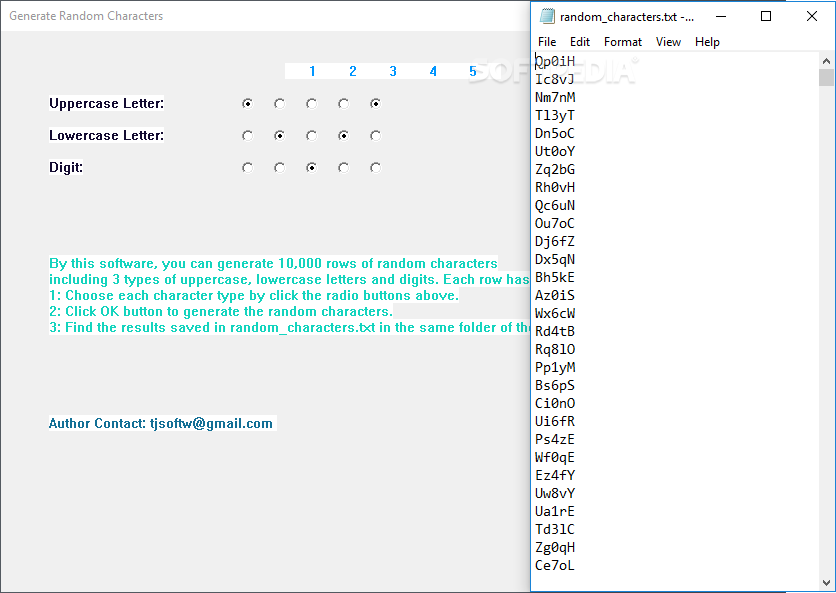This screenshot has width=836, height=593.
Task: Open the Help menu in Notepad
Action: pos(707,42)
